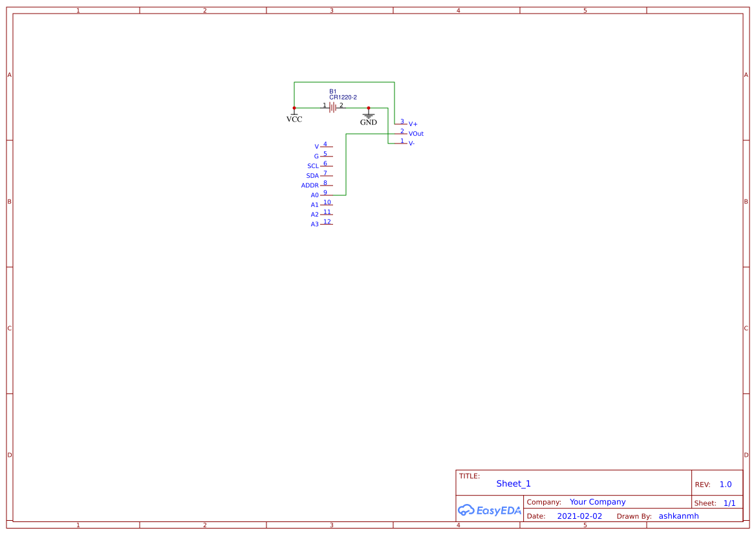Select the Sheet_1 title text
756x535 pixels.
pyautogui.click(x=513, y=484)
